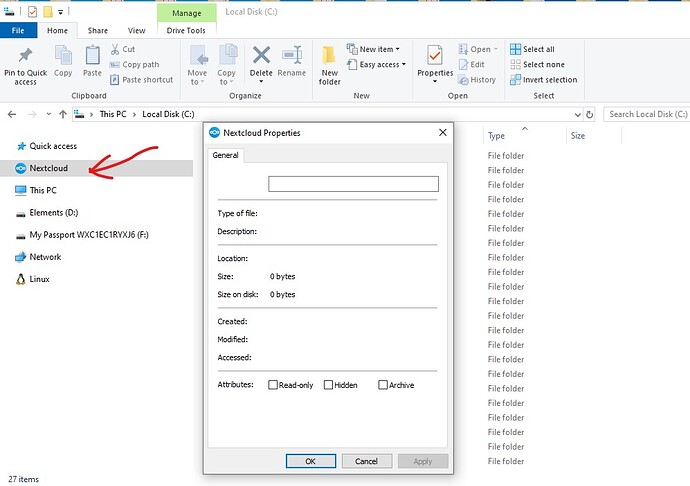Click the Copy to icon

point(227,56)
